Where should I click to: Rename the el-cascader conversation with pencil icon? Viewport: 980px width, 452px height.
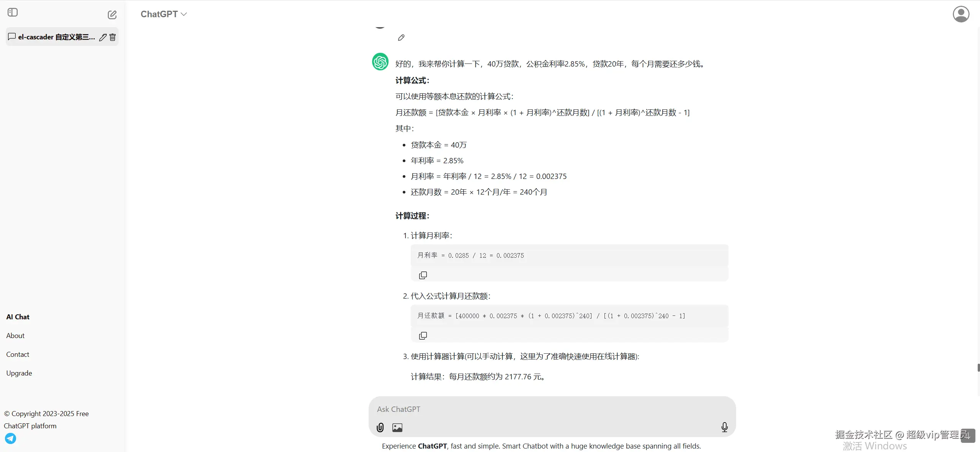click(x=103, y=37)
